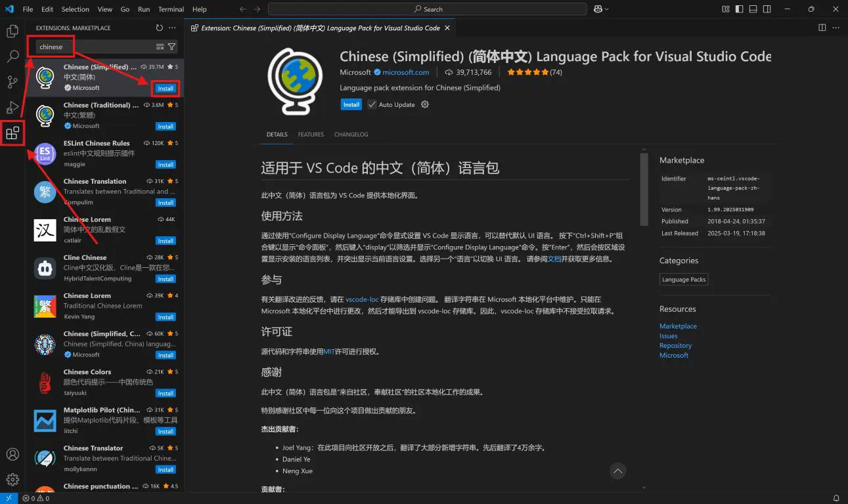Screen dimensions: 848x504
Task: Toggle the Auto Update checkbox
Action: pos(372,105)
